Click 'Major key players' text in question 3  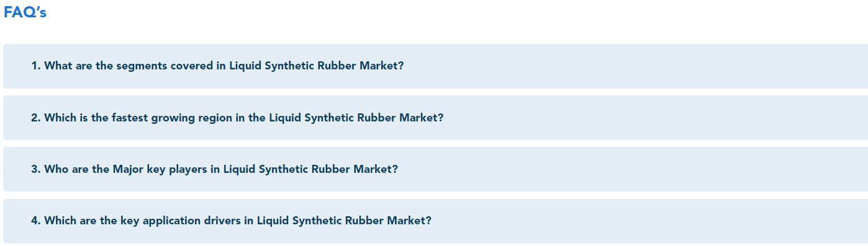pyautogui.click(x=160, y=169)
